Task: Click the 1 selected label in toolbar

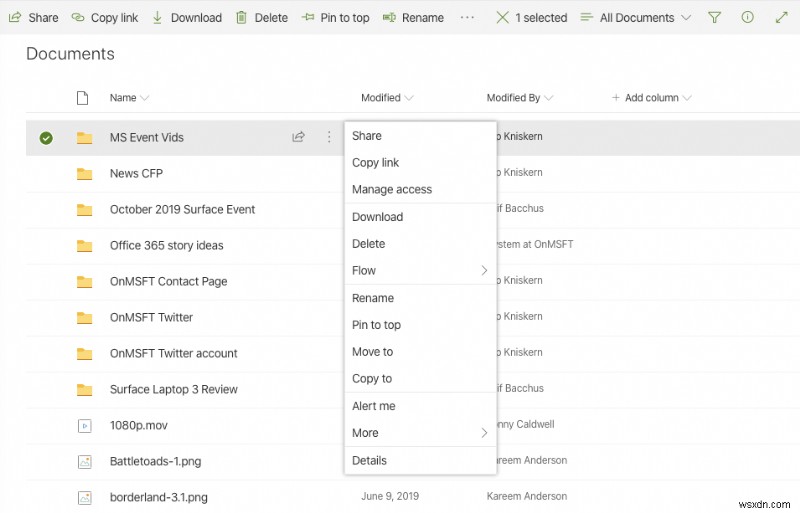Action: click(x=541, y=17)
